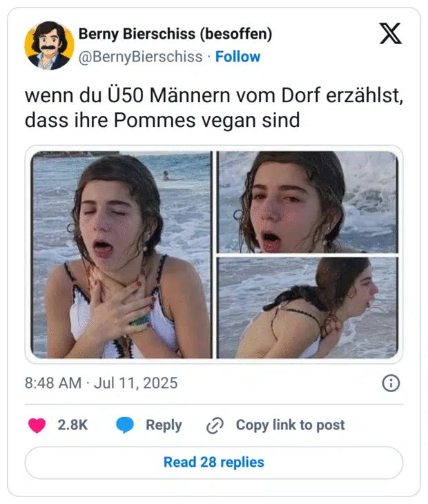Click the chain link copy icon
This screenshot has height=504, width=428.
click(215, 426)
